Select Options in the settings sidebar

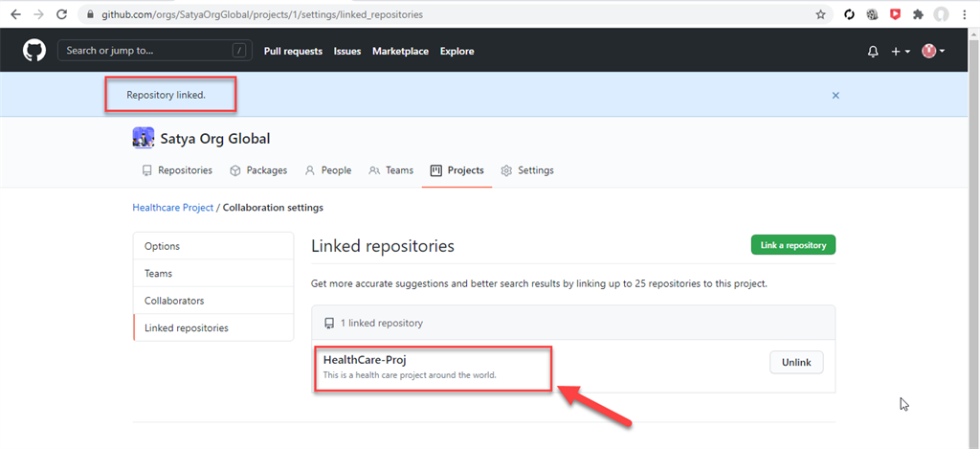162,246
